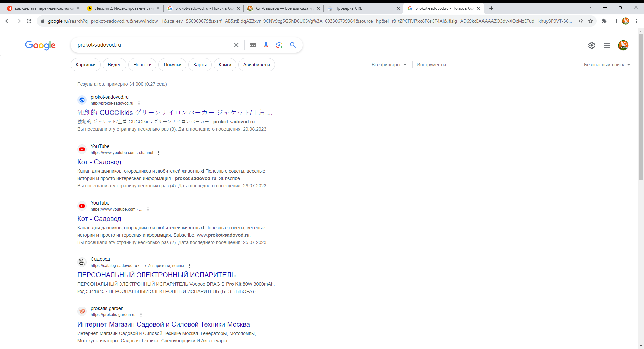
Task: Filter results by Авиабилеты
Action: [x=257, y=65]
